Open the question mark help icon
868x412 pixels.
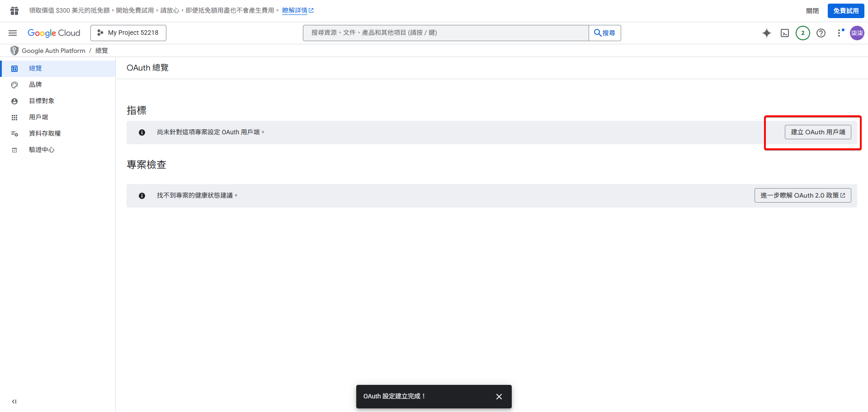[821, 33]
